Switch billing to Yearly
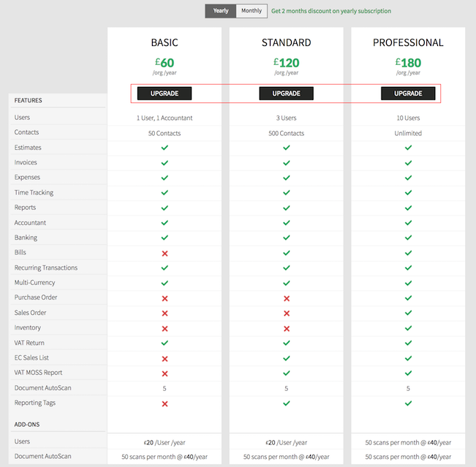 (x=221, y=11)
